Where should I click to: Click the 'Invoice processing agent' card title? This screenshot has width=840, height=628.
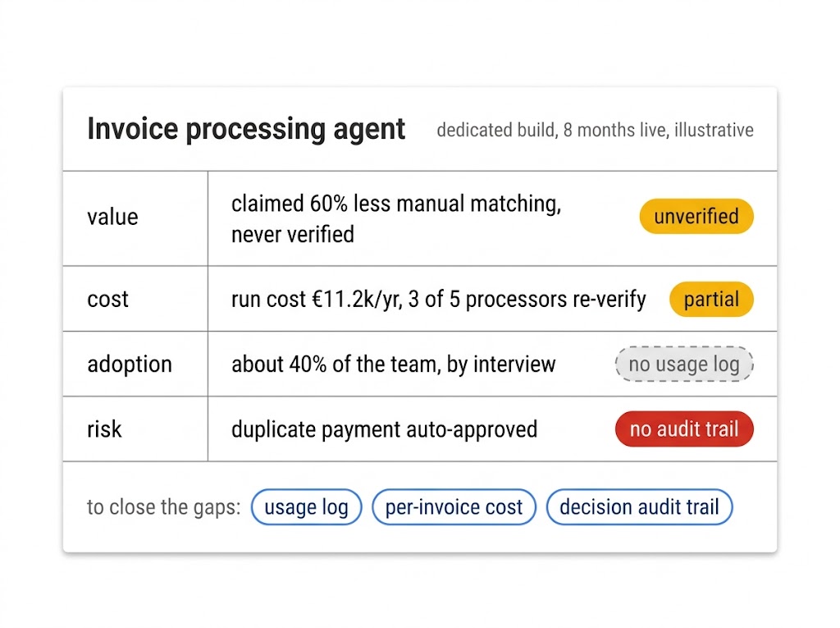(246, 129)
